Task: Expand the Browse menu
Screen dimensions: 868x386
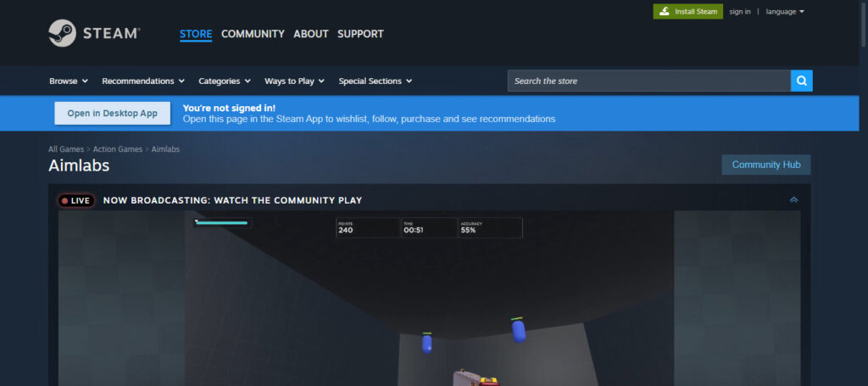Action: coord(69,81)
